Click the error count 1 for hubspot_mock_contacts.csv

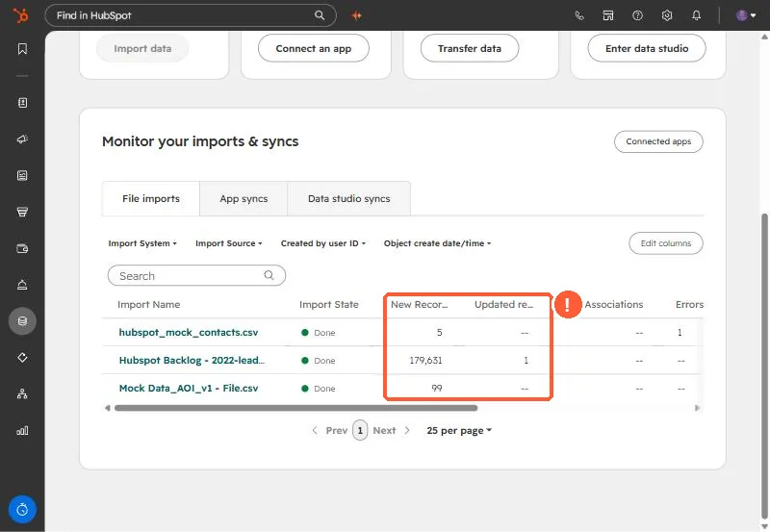(680, 332)
